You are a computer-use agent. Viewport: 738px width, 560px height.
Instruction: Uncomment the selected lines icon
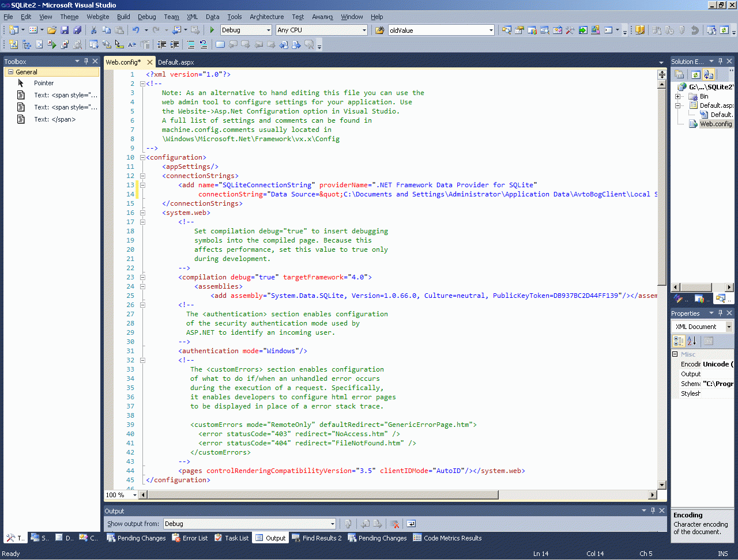[203, 44]
